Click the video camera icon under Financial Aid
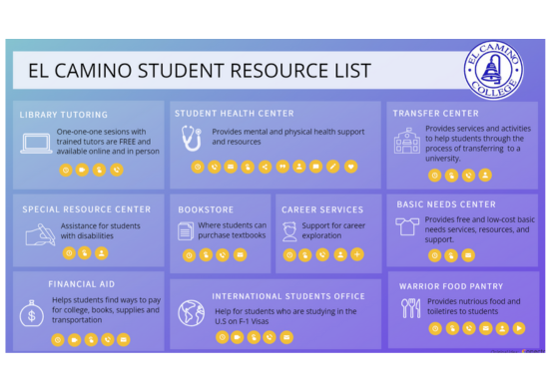 [75, 340]
